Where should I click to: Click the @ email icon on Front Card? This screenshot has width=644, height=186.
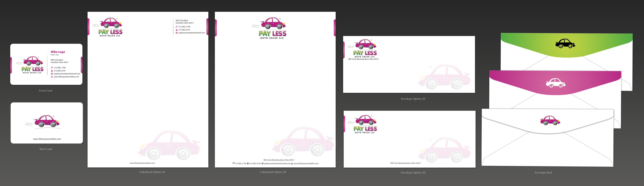(x=52, y=74)
